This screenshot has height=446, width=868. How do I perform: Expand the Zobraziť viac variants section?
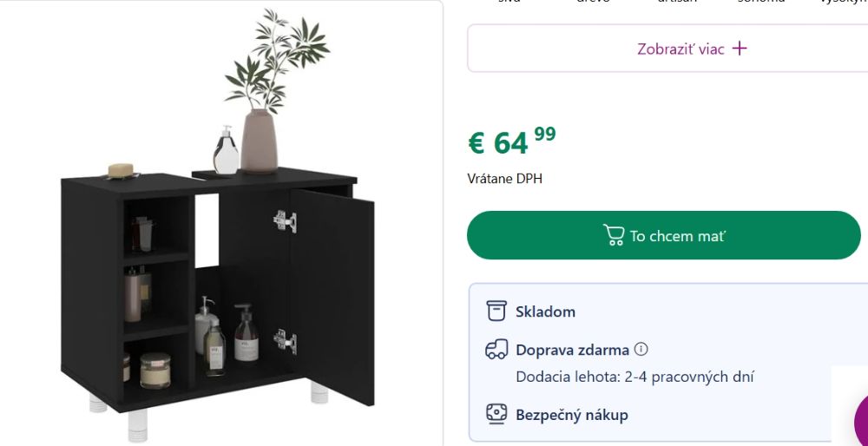click(x=667, y=48)
